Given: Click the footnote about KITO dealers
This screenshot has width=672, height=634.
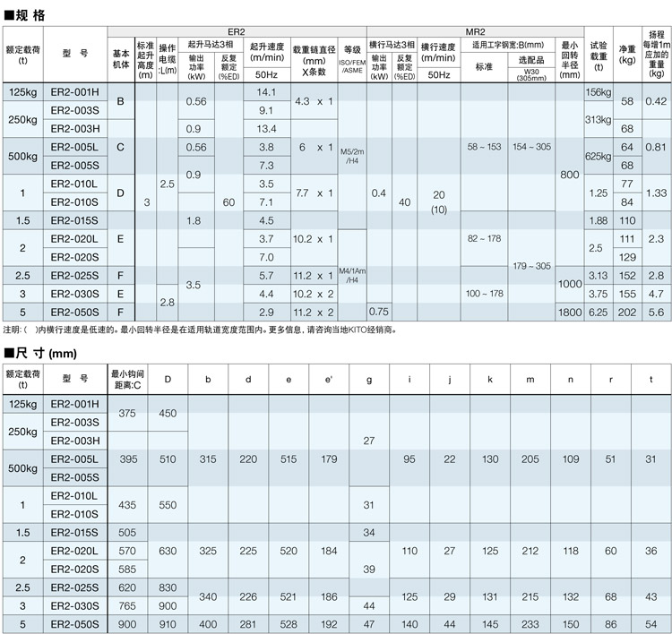Looking at the screenshot, I should click(200, 330).
